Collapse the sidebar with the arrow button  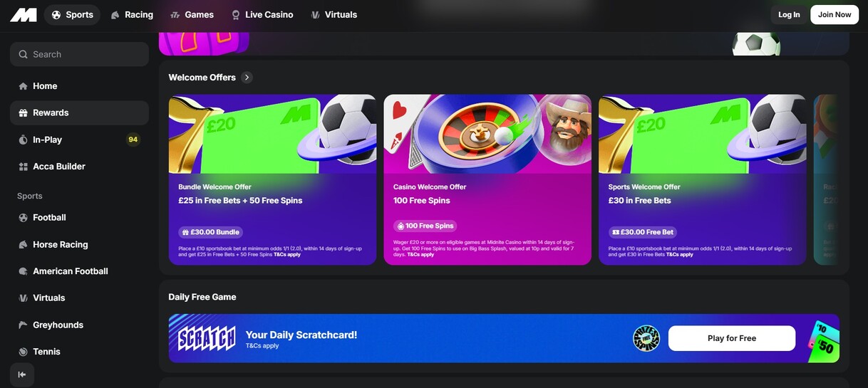[22, 374]
